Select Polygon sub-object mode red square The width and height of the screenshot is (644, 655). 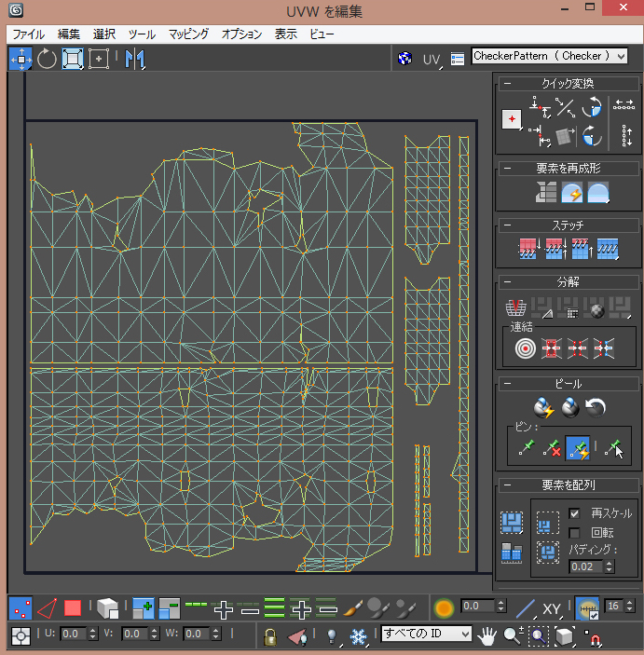(73, 609)
